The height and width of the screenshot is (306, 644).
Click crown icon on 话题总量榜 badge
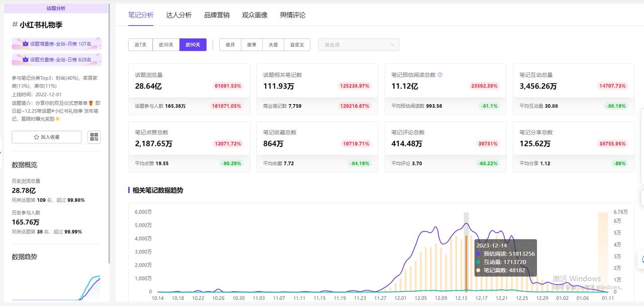pos(25,60)
